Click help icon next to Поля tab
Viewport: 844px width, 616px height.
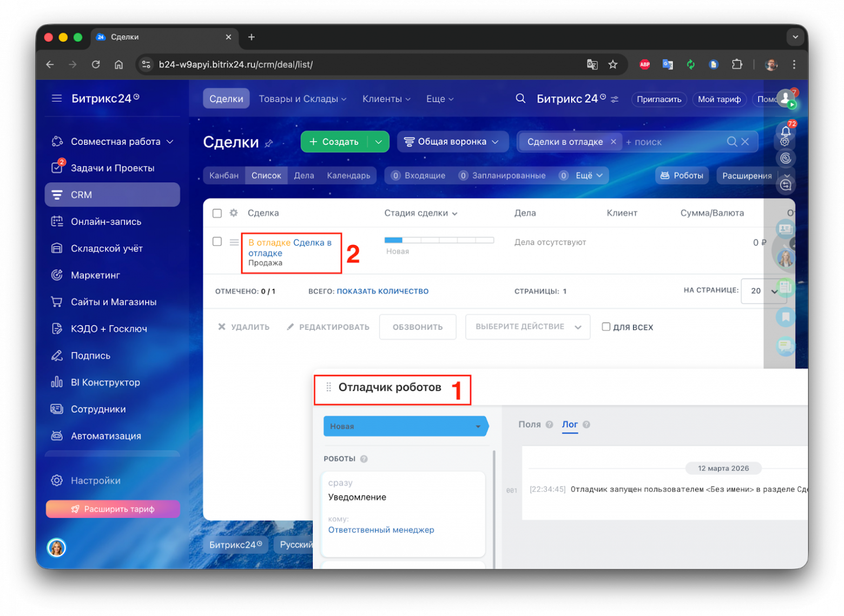click(x=550, y=425)
